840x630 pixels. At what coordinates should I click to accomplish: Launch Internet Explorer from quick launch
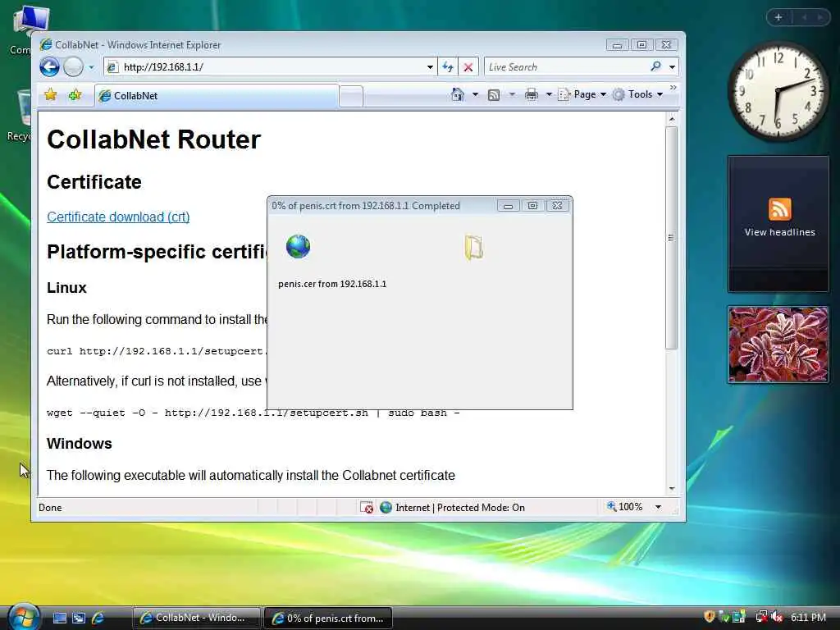point(98,619)
